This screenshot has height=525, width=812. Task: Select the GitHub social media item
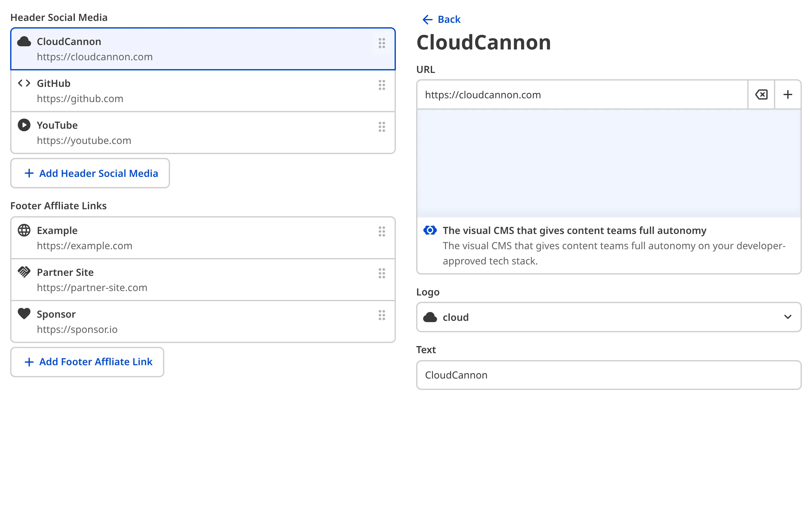point(203,91)
